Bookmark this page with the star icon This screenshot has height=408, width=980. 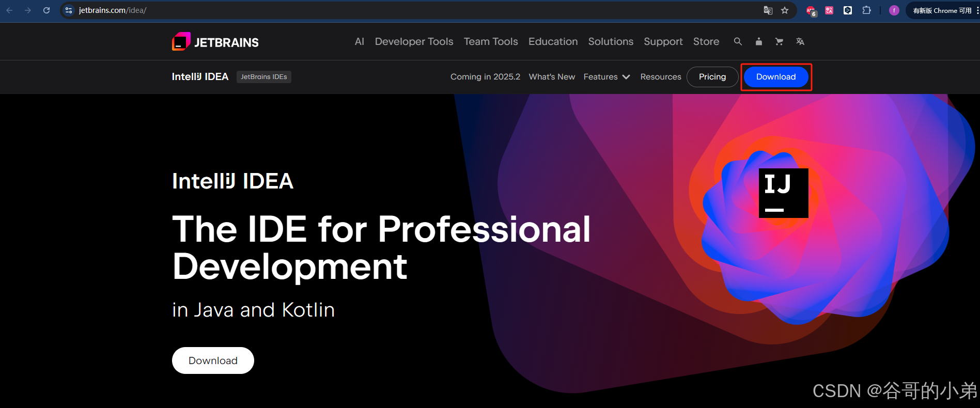click(785, 10)
